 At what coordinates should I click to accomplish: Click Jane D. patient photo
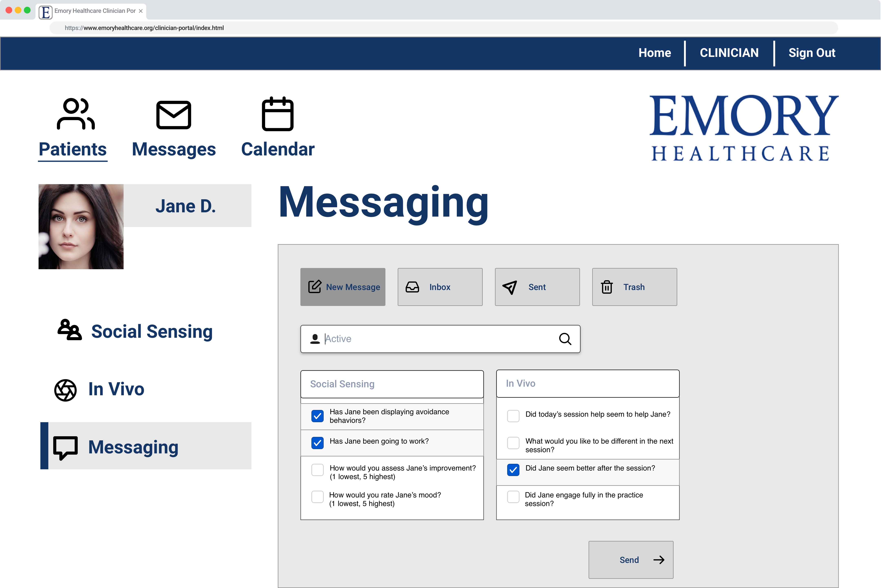tap(81, 227)
